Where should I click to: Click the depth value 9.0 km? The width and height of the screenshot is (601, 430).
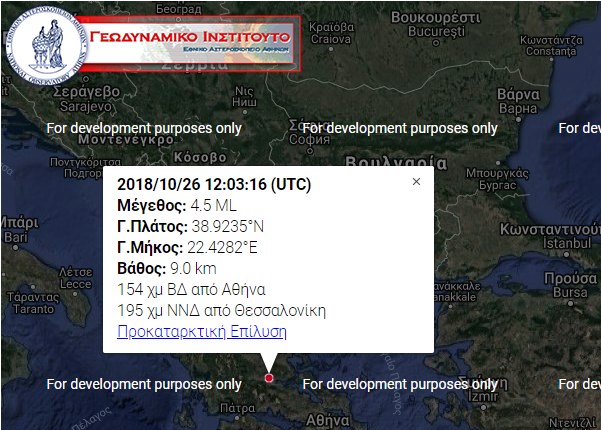(193, 268)
